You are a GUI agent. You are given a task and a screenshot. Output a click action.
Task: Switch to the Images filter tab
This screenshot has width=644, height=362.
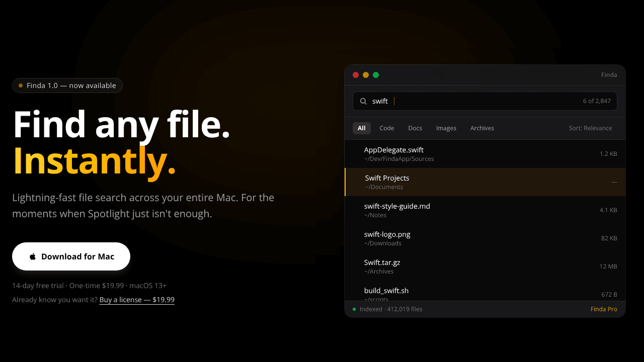pyautogui.click(x=446, y=128)
